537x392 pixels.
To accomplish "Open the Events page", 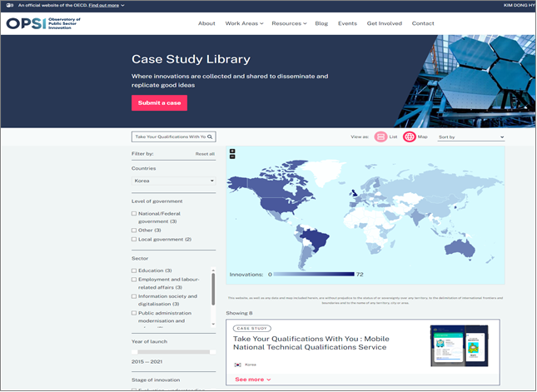I will [x=347, y=23].
